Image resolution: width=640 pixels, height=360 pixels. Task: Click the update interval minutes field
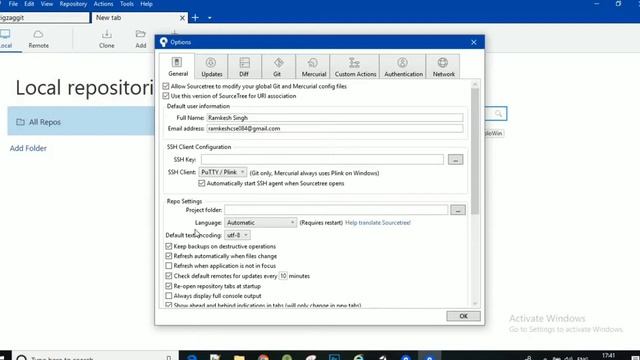(283, 276)
